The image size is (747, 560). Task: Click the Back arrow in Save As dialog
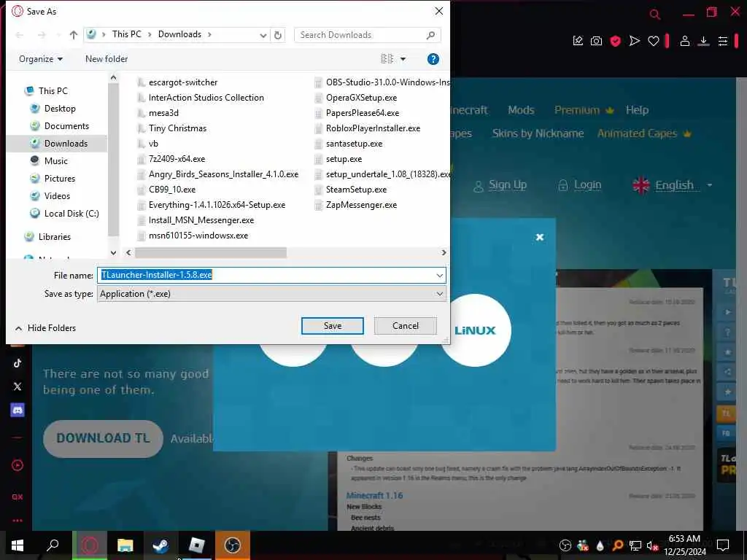[20, 35]
